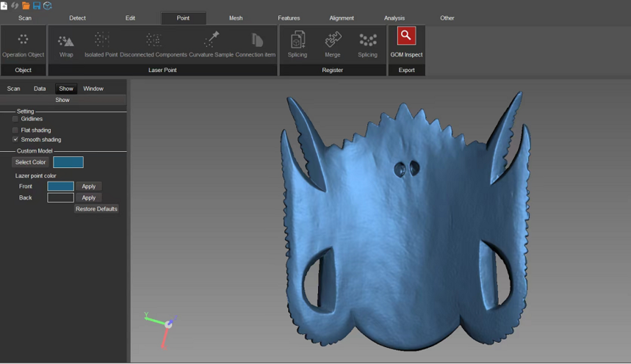631x364 pixels.
Task: Apply the Back lazer point color
Action: 89,197
